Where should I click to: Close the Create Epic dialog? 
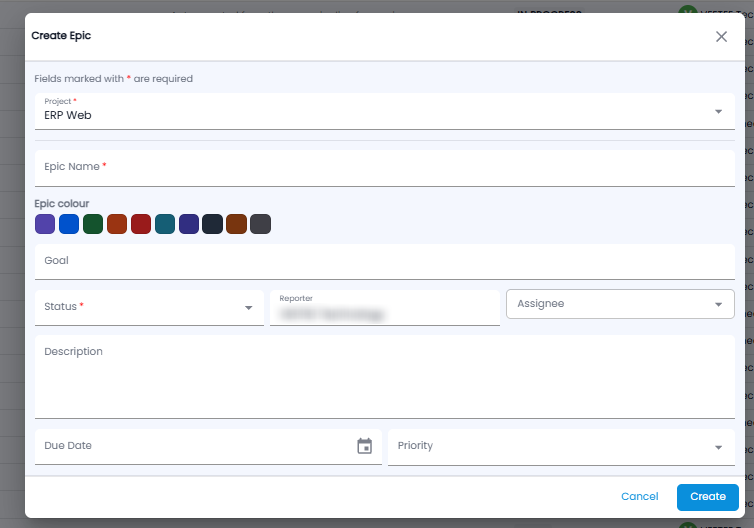pyautogui.click(x=721, y=37)
